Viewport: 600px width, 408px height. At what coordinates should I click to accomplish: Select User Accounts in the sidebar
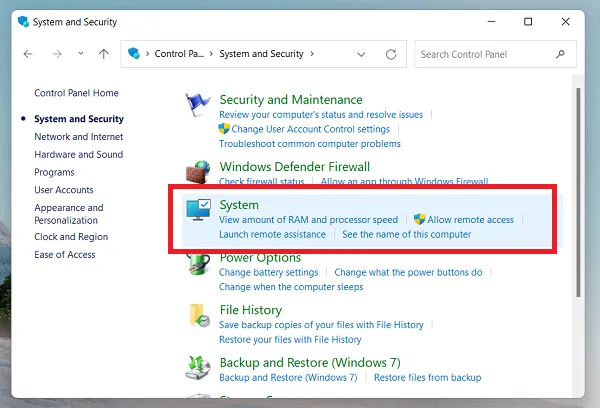click(x=63, y=190)
